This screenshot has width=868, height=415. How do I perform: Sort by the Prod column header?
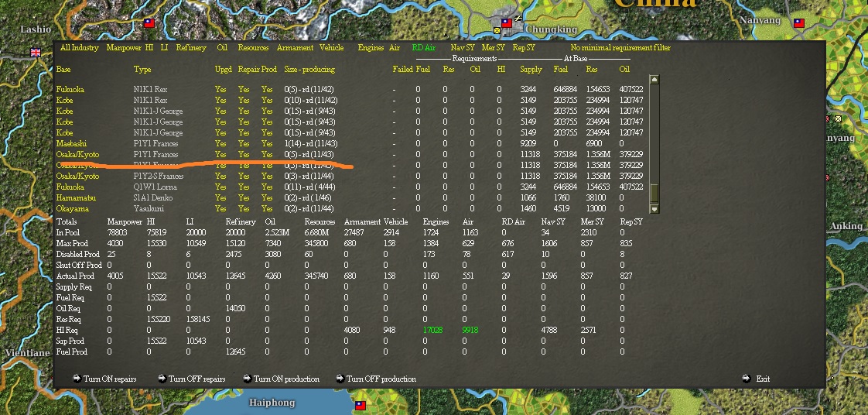[x=269, y=69]
